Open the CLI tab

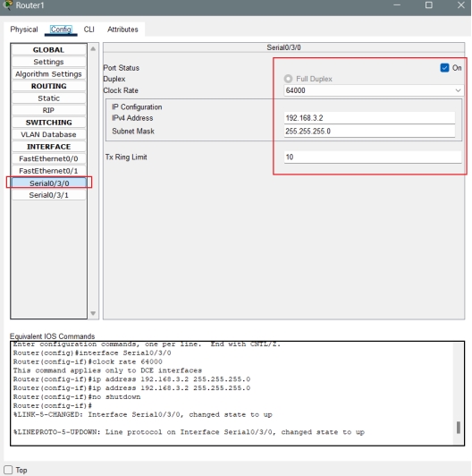[x=88, y=30]
